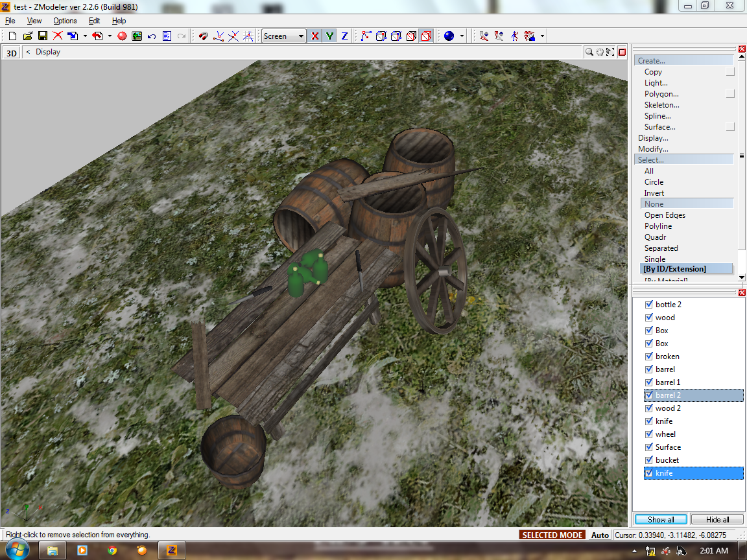Click the zoom magnifier icon in viewport header
The width and height of the screenshot is (747, 560).
point(589,52)
